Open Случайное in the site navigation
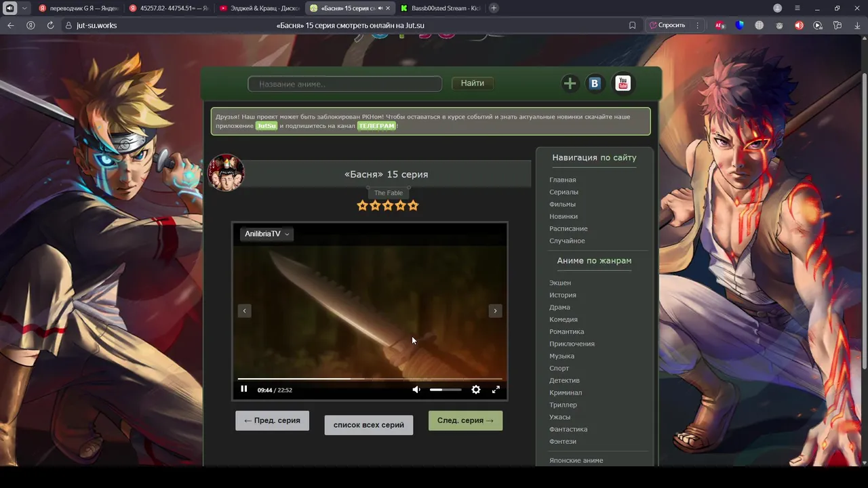The image size is (868, 488). (x=567, y=241)
